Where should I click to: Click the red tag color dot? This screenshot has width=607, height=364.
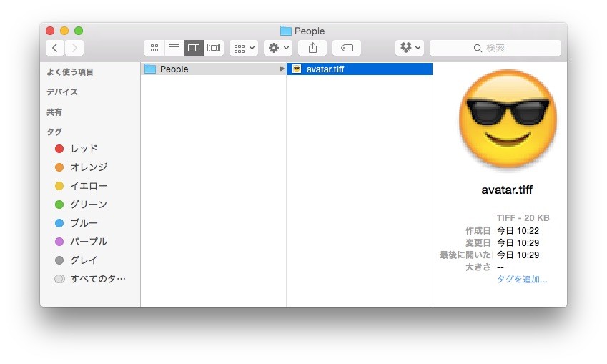click(59, 149)
